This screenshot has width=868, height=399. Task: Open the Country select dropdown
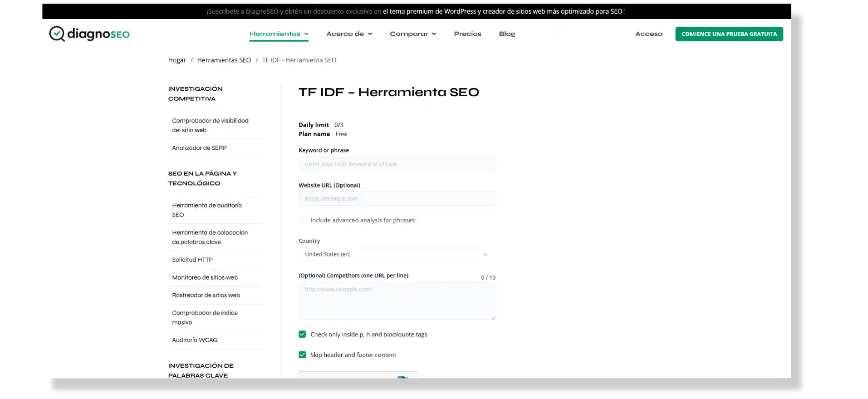click(396, 254)
